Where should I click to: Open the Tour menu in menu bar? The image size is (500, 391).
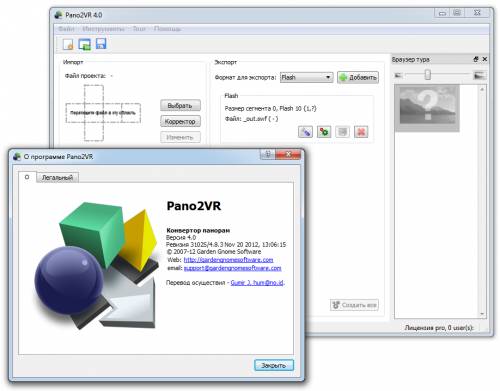click(139, 29)
